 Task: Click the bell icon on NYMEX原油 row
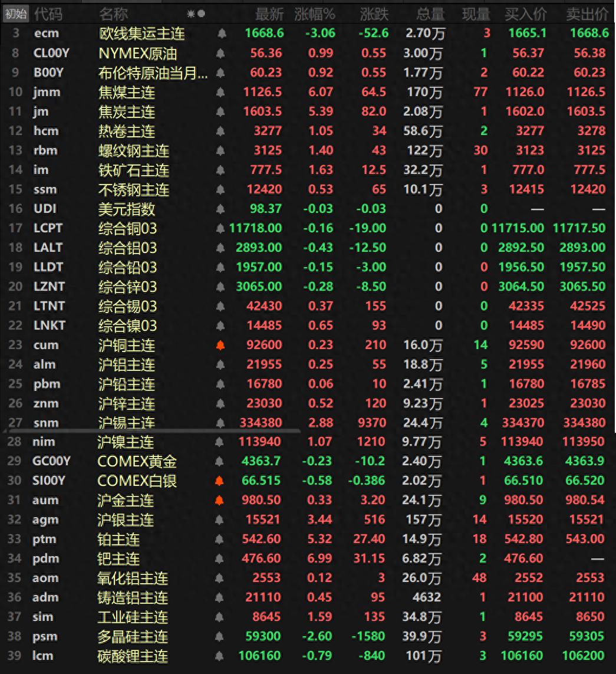[x=220, y=54]
